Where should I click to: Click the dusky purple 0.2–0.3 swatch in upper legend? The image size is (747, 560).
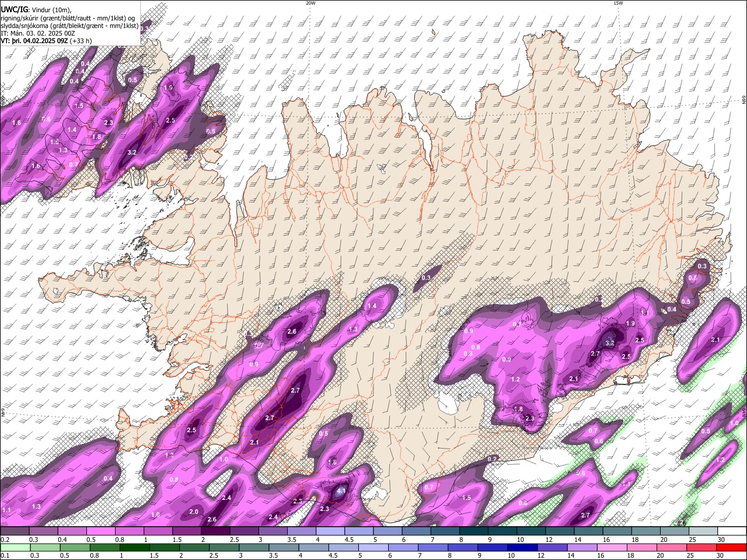[14, 531]
